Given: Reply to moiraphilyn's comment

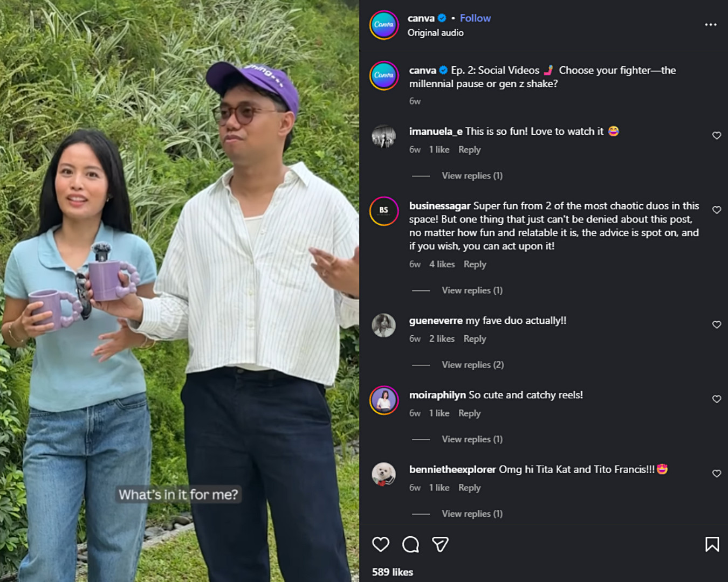Looking at the screenshot, I should coord(469,413).
